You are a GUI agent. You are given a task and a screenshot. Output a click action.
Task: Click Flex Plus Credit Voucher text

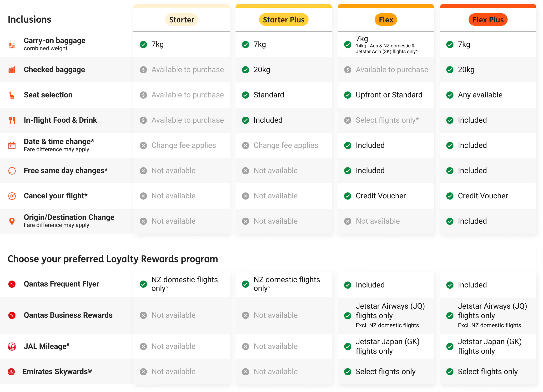pyautogui.click(x=483, y=196)
